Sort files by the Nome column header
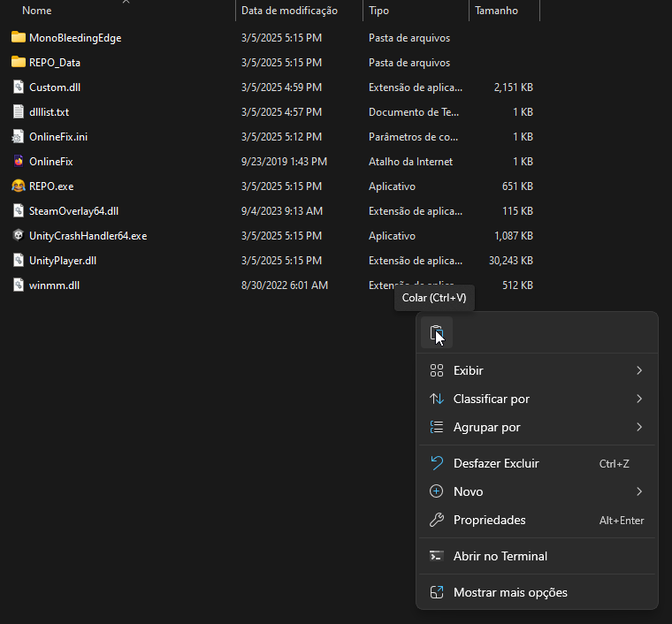This screenshot has width=672, height=624. click(x=36, y=11)
